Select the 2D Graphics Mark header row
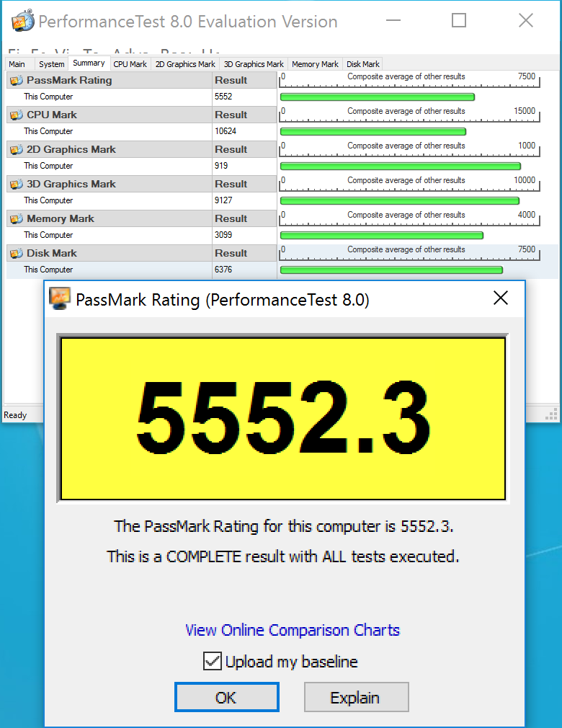This screenshot has width=562, height=728. click(x=141, y=149)
